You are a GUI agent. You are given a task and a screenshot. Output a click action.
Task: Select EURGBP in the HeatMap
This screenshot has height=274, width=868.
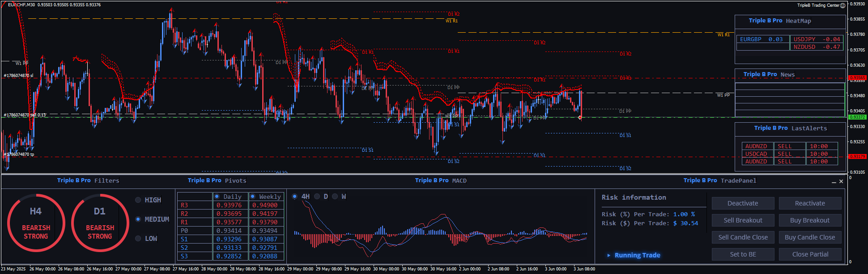762,39
